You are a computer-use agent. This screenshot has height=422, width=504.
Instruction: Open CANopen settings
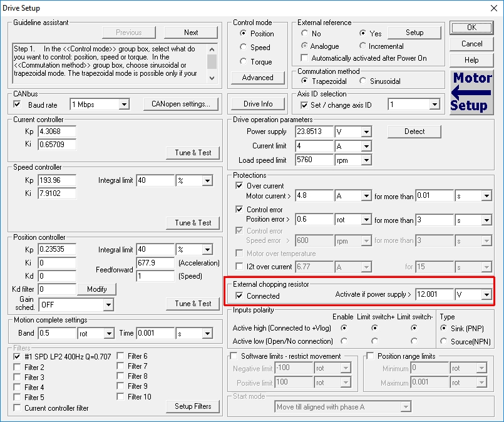click(181, 104)
